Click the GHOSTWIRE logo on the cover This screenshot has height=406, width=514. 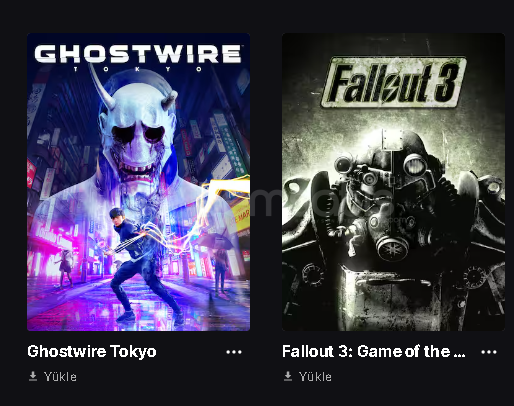pos(138,54)
